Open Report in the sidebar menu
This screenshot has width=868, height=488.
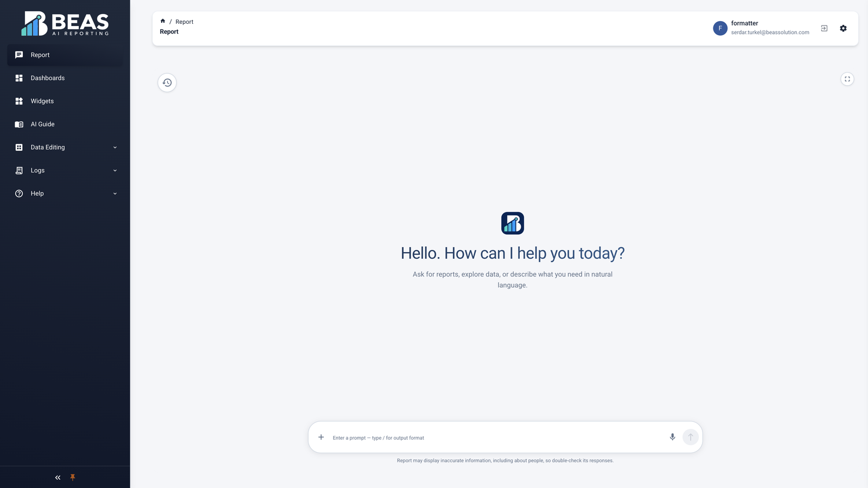pyautogui.click(x=65, y=55)
